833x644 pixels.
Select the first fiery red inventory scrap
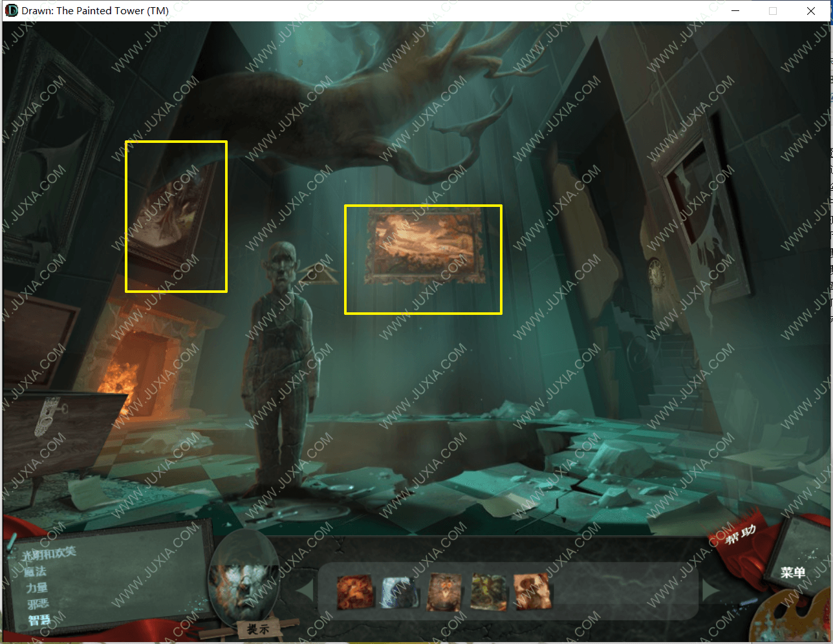[354, 592]
